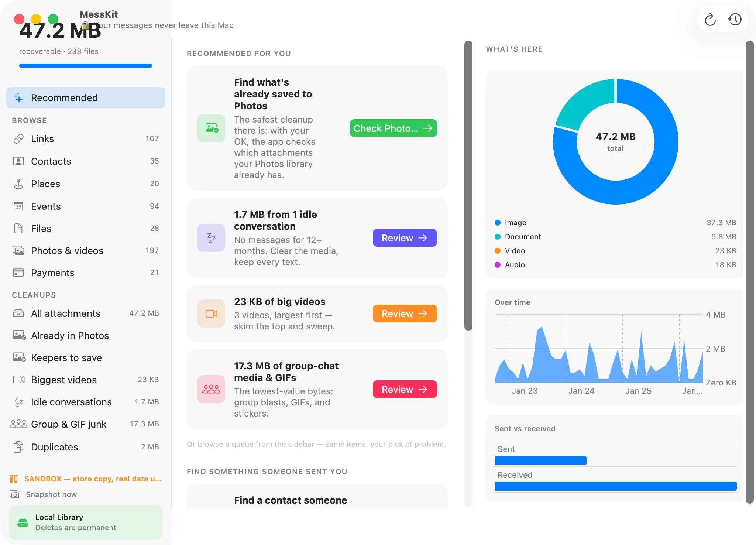Click the Sent bar in Sent vs received
Screen dimensions: 756x545
tap(540, 460)
